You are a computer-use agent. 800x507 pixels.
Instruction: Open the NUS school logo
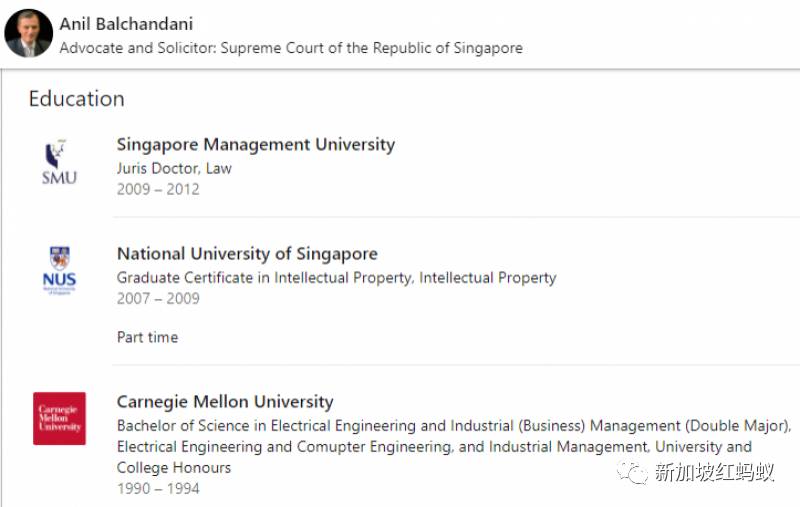[59, 271]
